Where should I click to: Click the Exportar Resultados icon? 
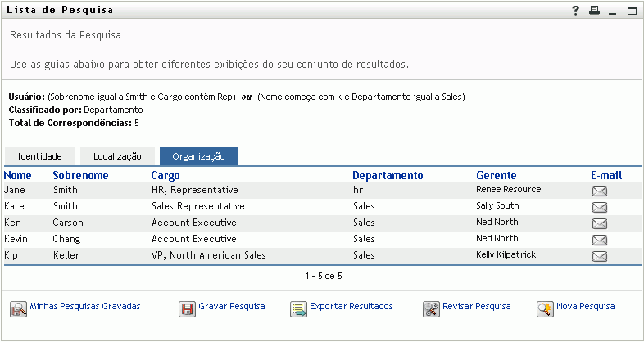[297, 308]
